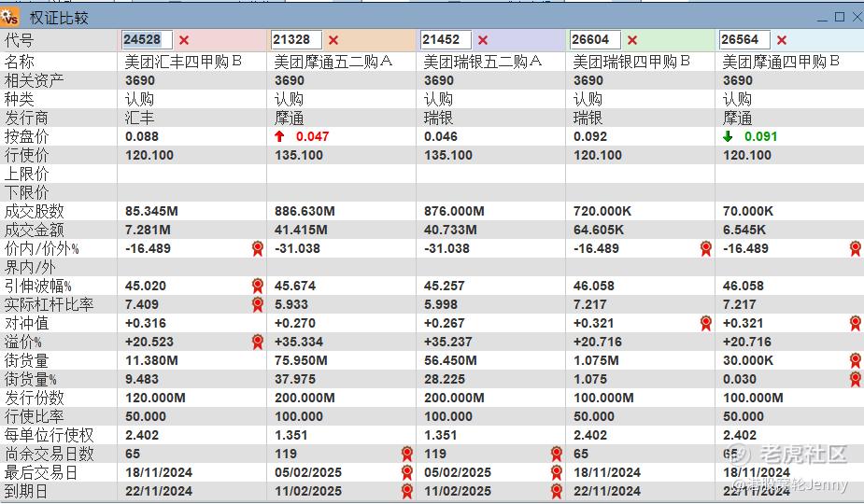Click the 价内/价外% row label
This screenshot has height=504, width=864.
point(41,248)
